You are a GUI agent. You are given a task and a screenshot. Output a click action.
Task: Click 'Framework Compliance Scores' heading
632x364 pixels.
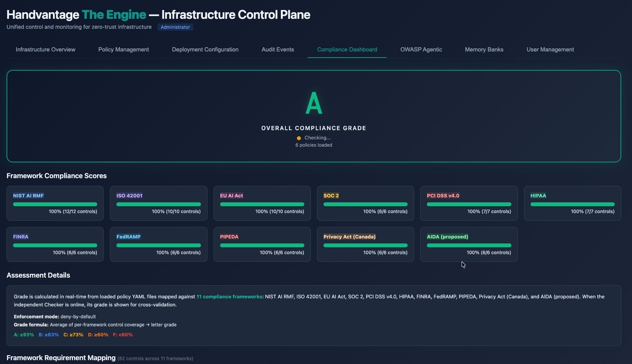coord(56,176)
